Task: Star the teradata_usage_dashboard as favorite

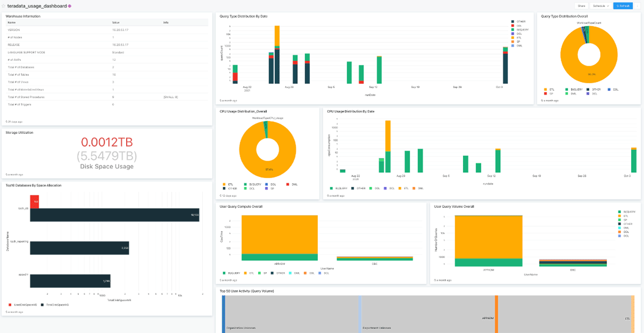Action: pos(4,6)
